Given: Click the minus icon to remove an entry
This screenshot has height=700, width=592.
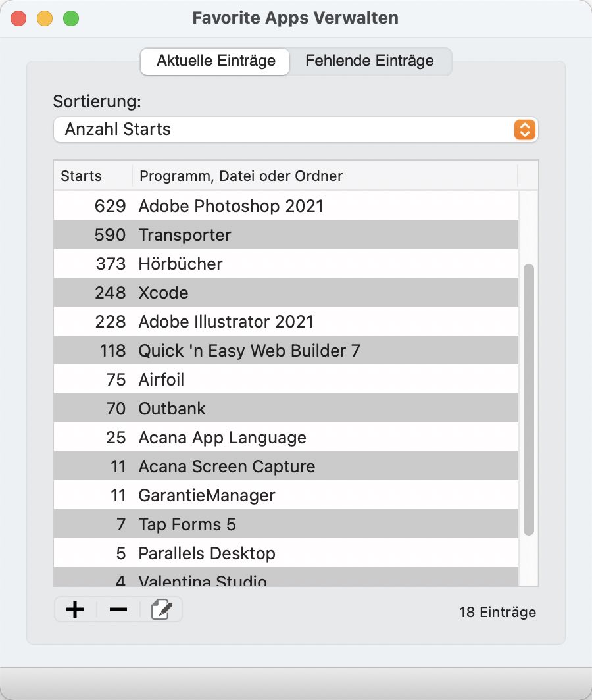Looking at the screenshot, I should coord(118,609).
